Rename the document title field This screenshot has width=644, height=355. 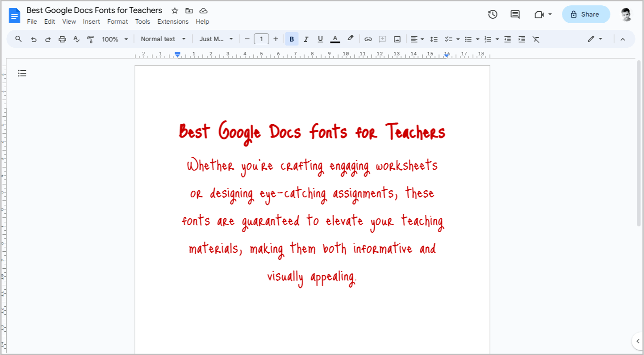point(94,10)
